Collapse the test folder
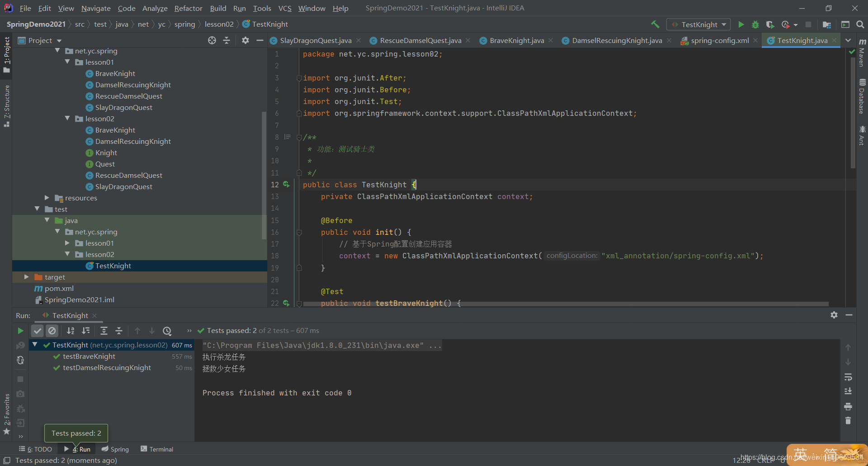 click(x=37, y=209)
